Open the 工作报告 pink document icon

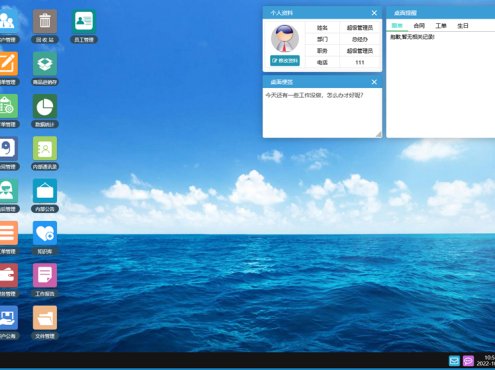tap(45, 275)
